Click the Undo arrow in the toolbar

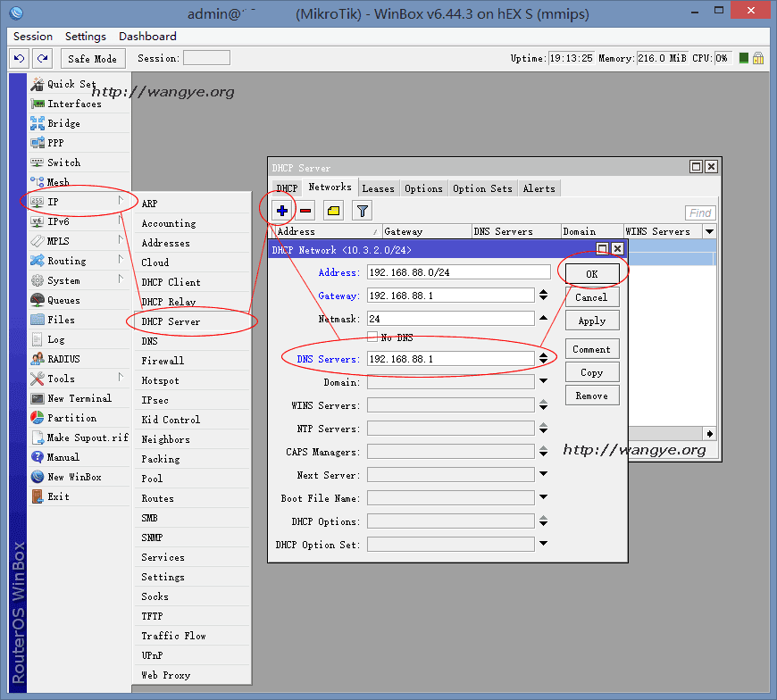coord(19,58)
